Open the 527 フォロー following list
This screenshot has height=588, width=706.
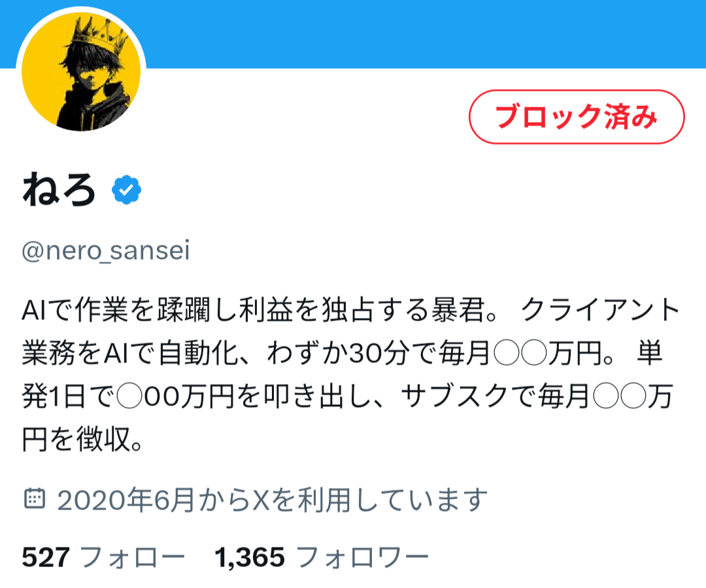click(x=103, y=557)
